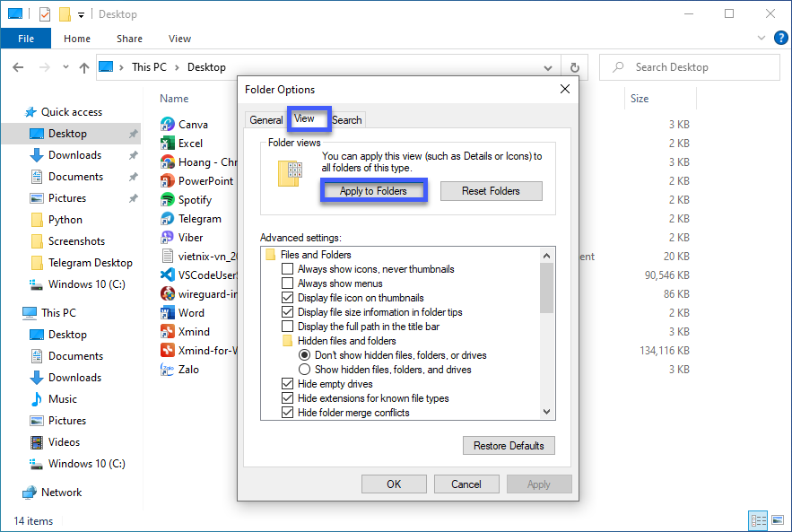This screenshot has width=792, height=532.
Task: Open the Share ribbon tab
Action: coord(129,39)
